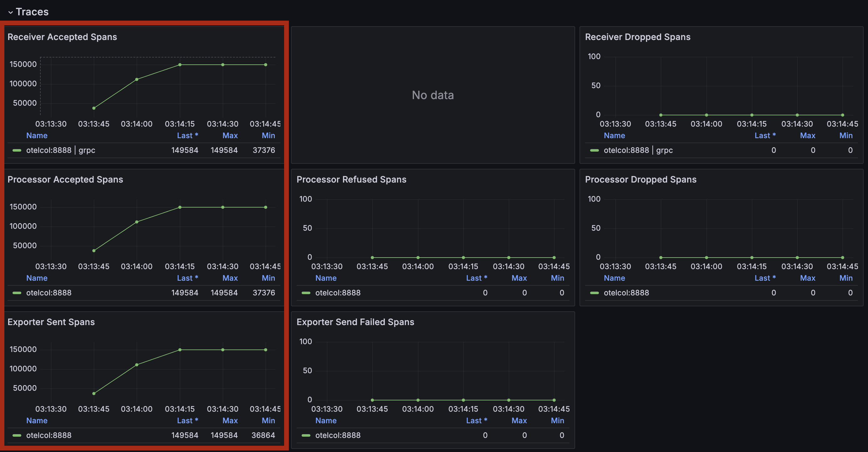Sort Processor Dropped Spans legend by Max

[x=808, y=278]
